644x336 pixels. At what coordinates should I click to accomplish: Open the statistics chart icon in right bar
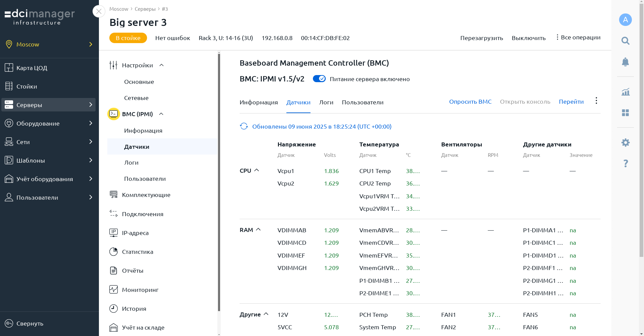click(625, 92)
